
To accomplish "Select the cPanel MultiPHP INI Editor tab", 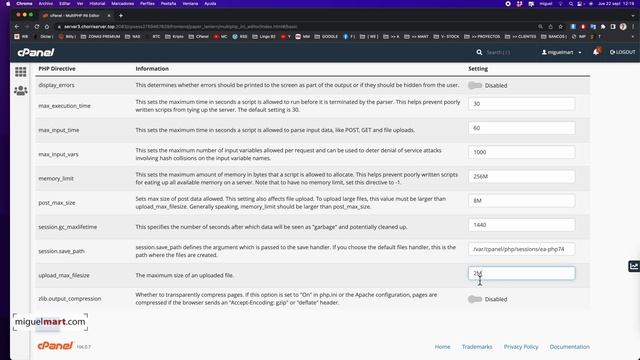I will [x=76, y=16].
